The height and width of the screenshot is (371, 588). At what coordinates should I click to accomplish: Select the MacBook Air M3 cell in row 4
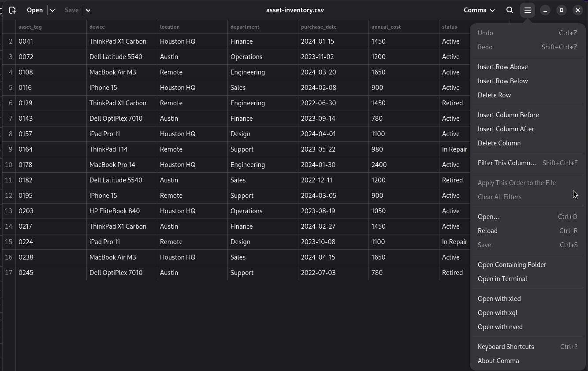pyautogui.click(x=122, y=72)
